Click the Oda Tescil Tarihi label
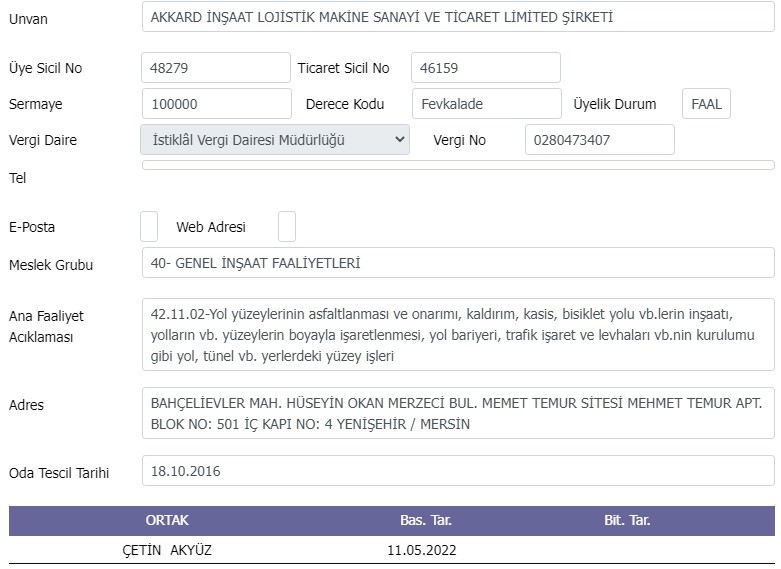The image size is (781, 569). click(x=59, y=472)
